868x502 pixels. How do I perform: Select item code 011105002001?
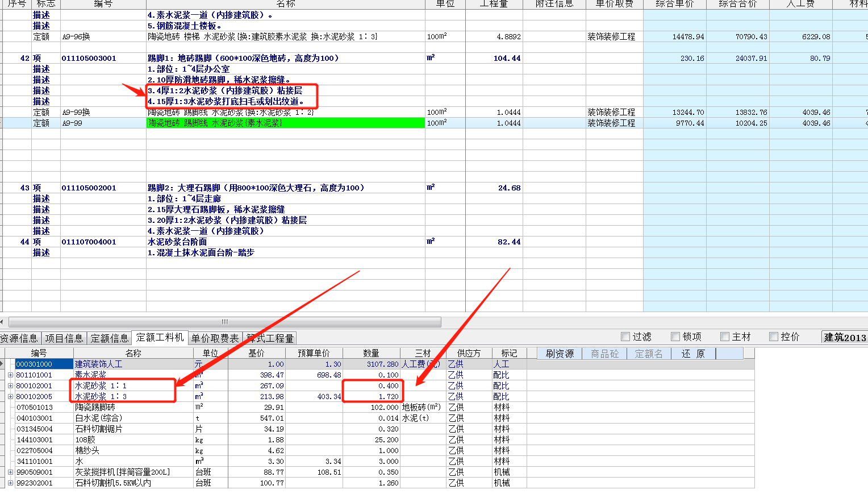[x=89, y=188]
